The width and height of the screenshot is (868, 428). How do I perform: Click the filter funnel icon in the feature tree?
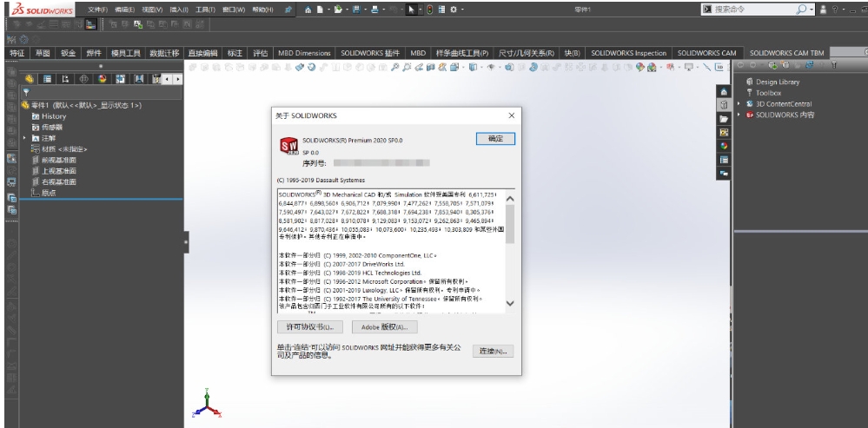pyautogui.click(x=26, y=93)
